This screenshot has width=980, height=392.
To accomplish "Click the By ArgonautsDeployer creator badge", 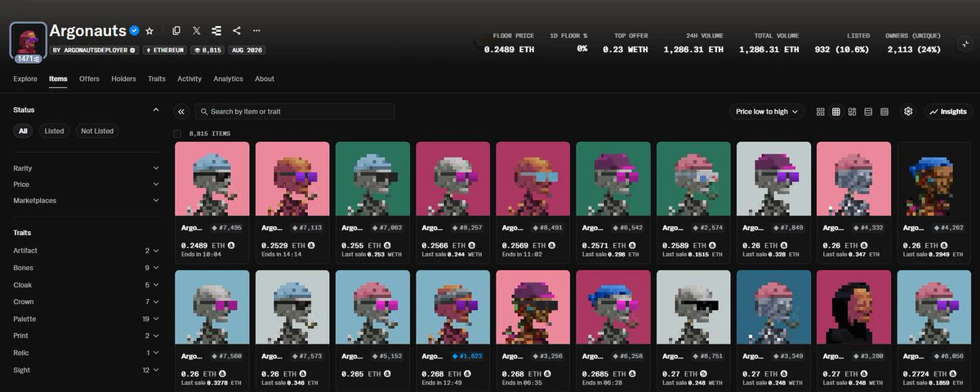I will (x=94, y=50).
